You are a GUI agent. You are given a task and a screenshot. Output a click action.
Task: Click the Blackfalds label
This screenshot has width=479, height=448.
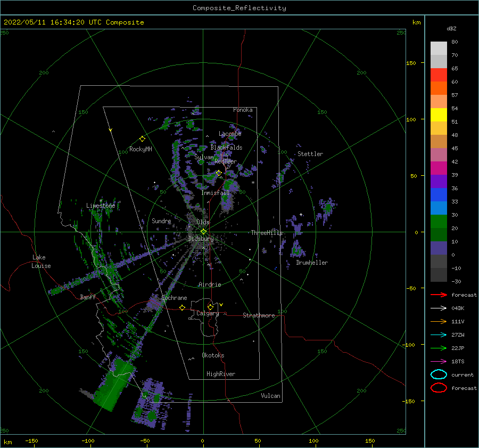click(x=226, y=148)
